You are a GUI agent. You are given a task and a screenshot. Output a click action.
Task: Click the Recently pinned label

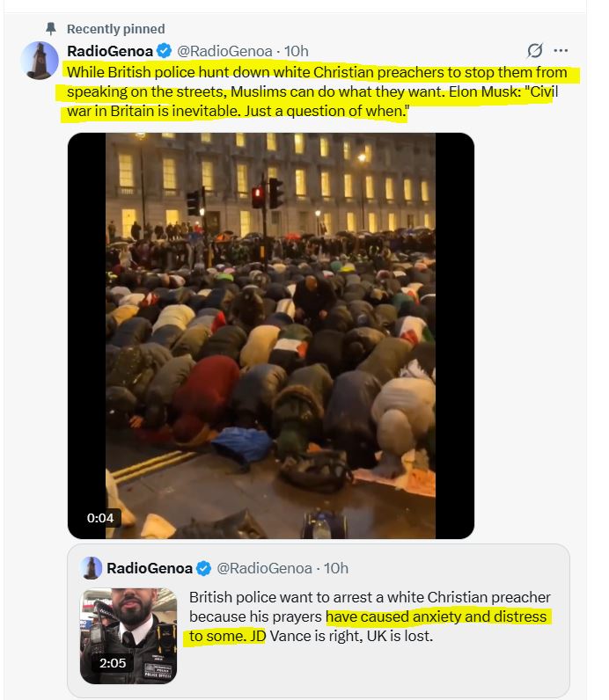point(115,29)
